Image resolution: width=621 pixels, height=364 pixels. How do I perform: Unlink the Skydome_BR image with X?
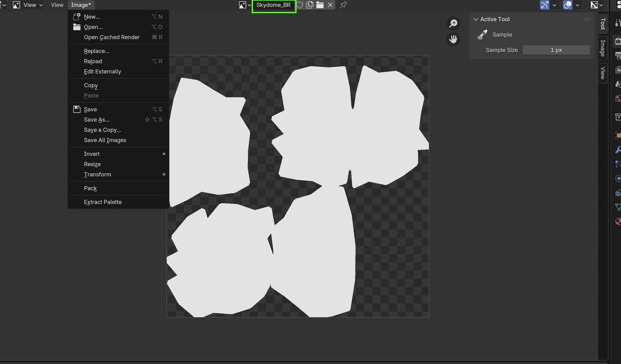pos(330,5)
